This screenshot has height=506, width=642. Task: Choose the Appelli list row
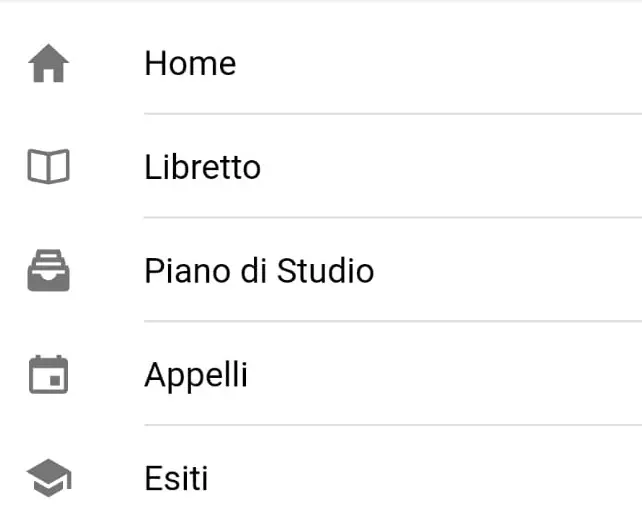(321, 373)
